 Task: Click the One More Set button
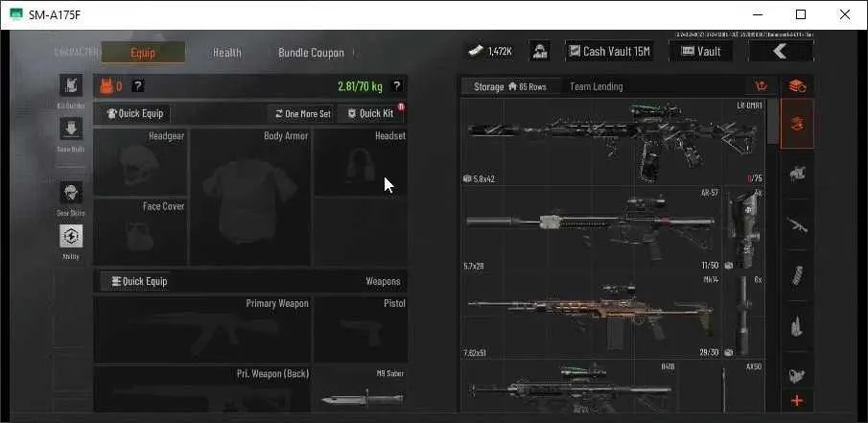pos(302,113)
